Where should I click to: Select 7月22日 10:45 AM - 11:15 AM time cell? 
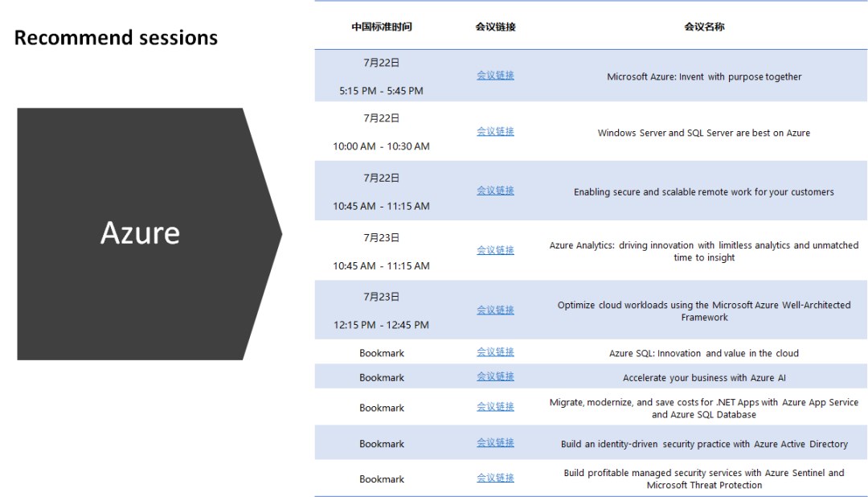(382, 191)
